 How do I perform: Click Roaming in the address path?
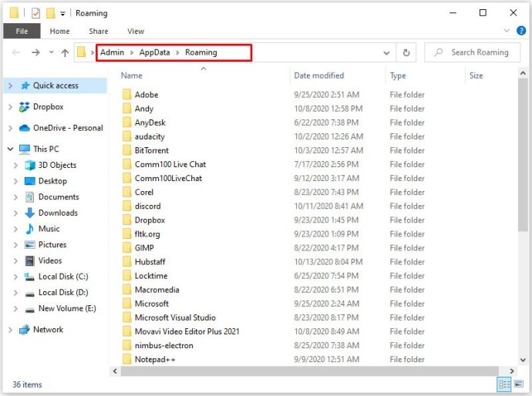click(x=201, y=52)
